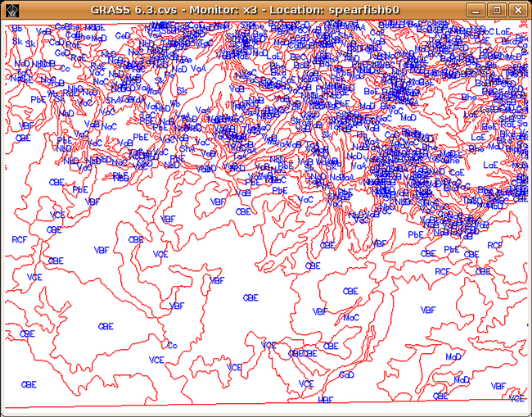The height and width of the screenshot is (417, 532).
Task: Close the GRASS monitor x3 window
Action: click(518, 10)
